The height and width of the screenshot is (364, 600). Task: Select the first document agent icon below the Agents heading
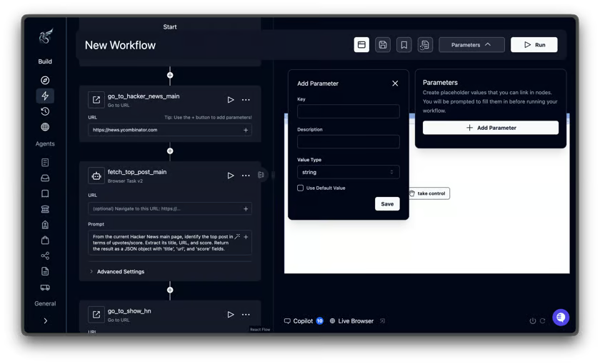pos(45,163)
